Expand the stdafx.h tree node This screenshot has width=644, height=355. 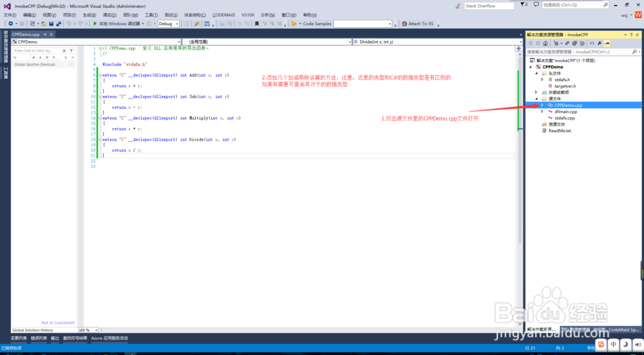point(542,80)
